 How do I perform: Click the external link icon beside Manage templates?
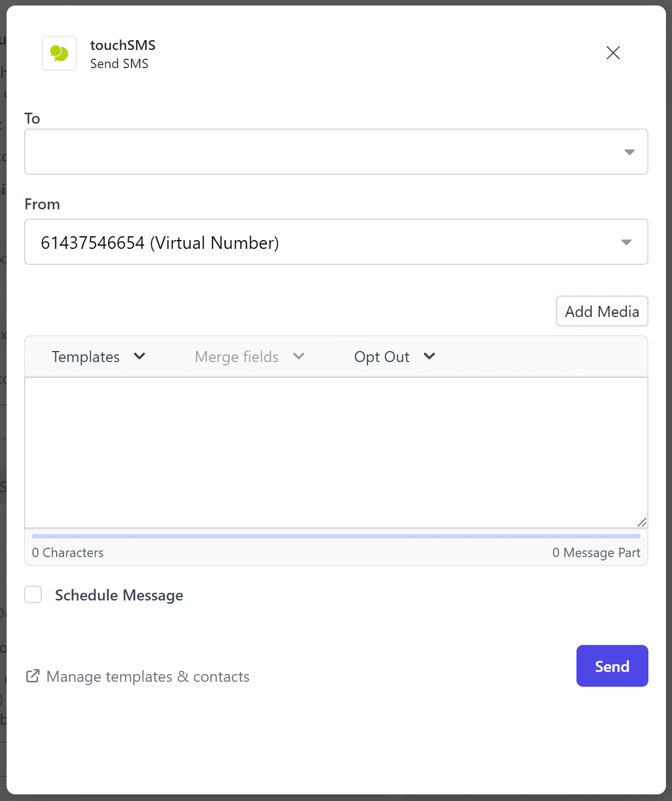(33, 676)
